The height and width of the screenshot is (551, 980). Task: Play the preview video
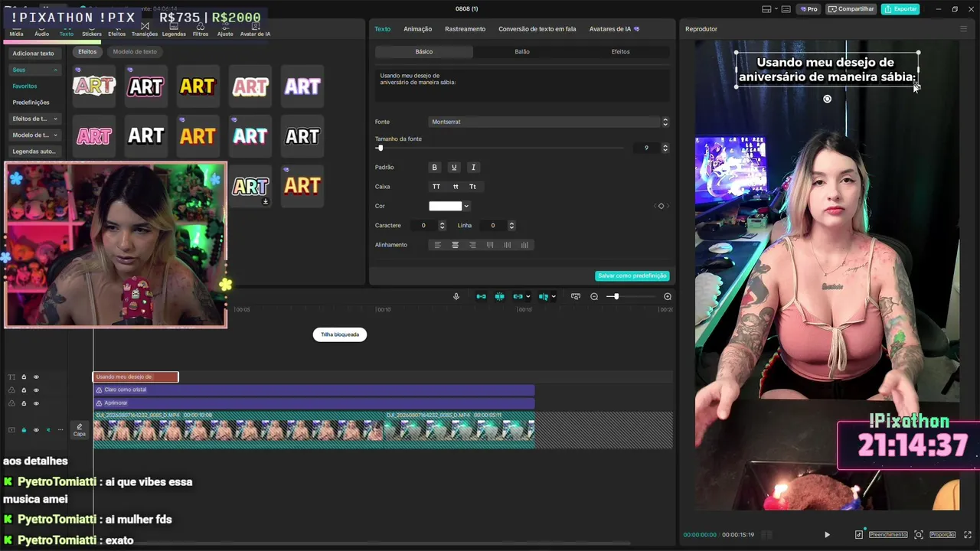pos(827,535)
